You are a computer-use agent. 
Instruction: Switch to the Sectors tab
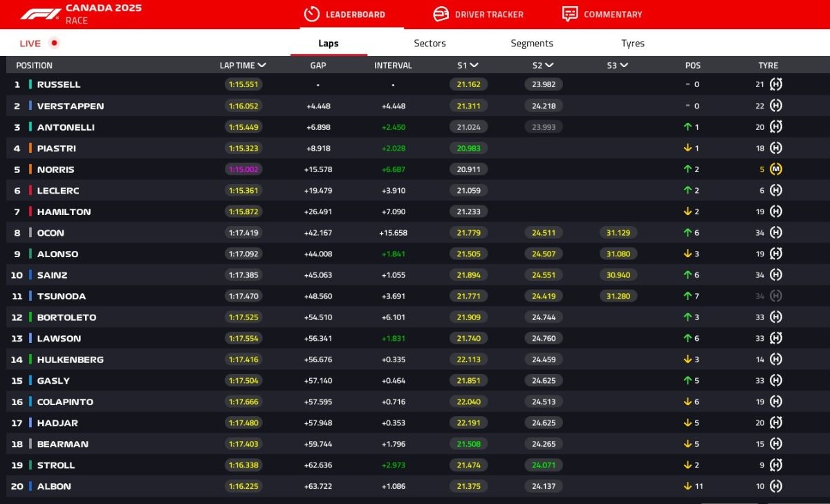click(x=430, y=43)
